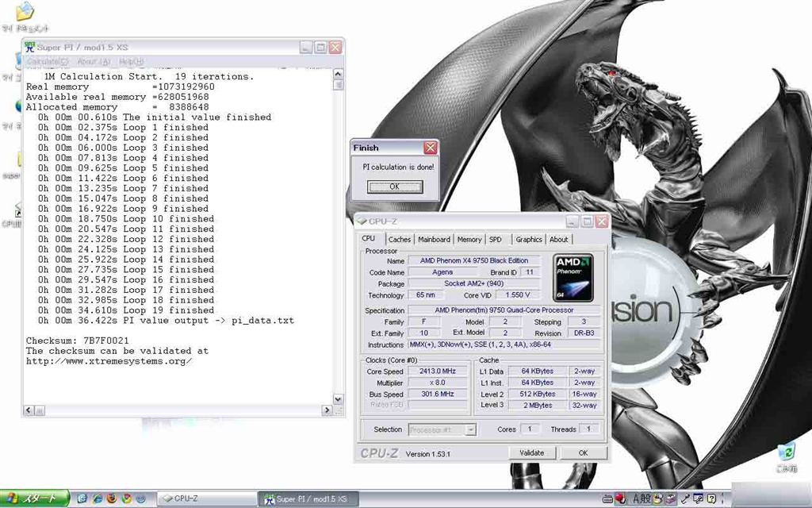Screen dimensions: 812x508
Task: Switch to the Caches tab
Action: pyautogui.click(x=400, y=239)
